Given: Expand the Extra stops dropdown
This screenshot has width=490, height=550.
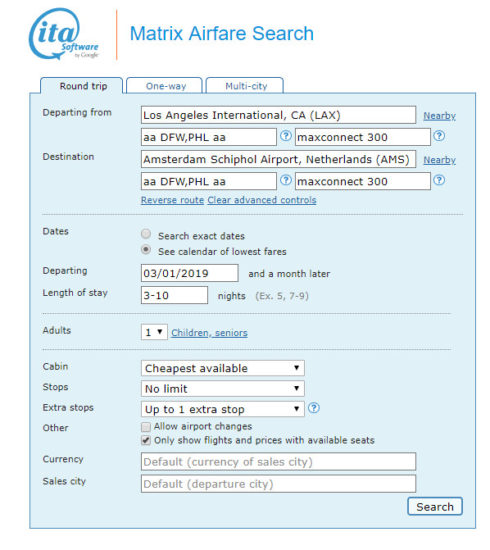Looking at the screenshot, I should point(223,409).
